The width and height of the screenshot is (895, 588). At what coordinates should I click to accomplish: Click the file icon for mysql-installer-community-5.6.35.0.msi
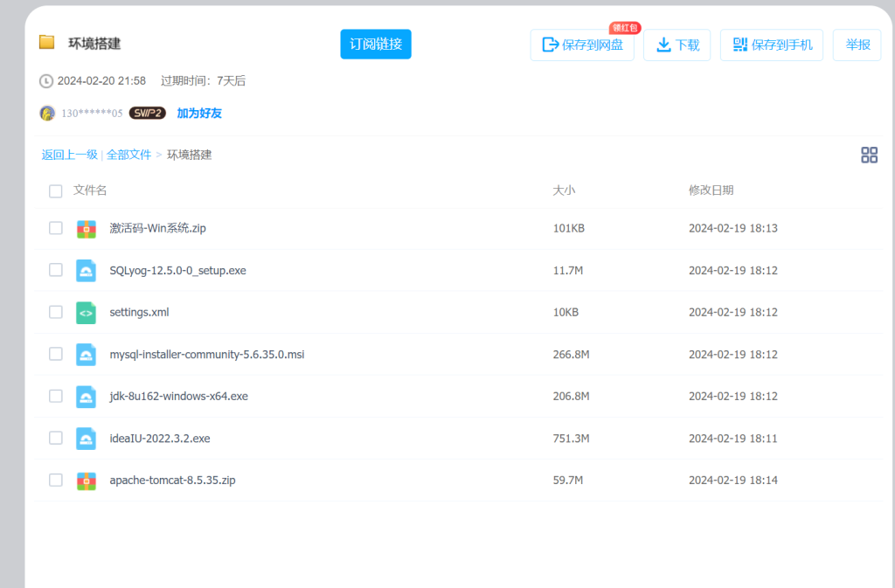(87, 355)
